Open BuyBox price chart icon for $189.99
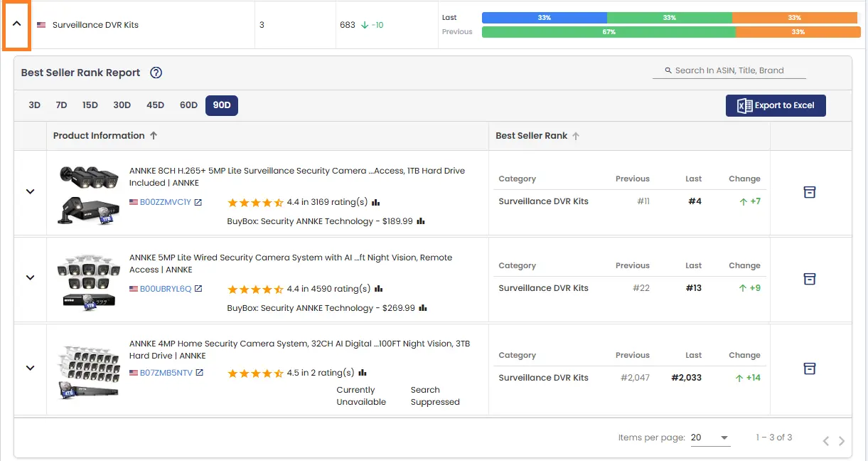Viewport: 868px width, 461px height. click(x=421, y=221)
